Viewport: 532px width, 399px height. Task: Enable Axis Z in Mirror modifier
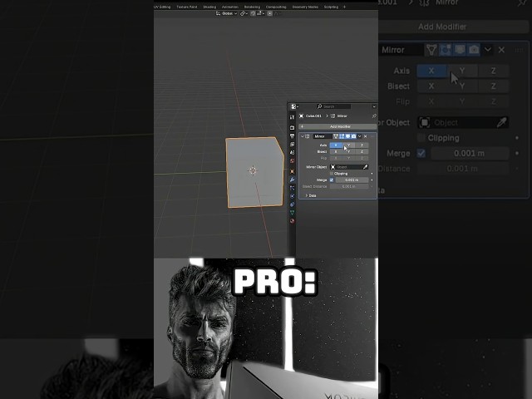pyautogui.click(x=362, y=145)
